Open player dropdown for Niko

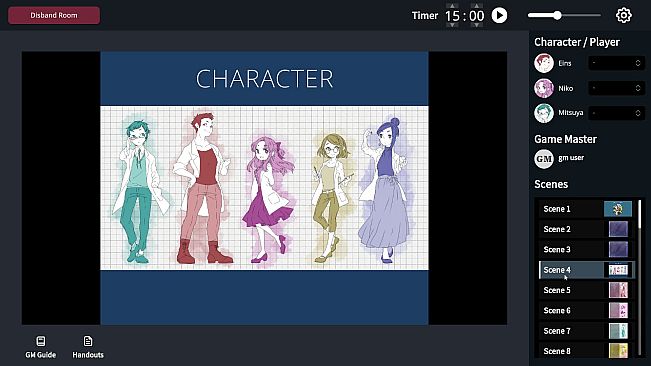coord(617,88)
